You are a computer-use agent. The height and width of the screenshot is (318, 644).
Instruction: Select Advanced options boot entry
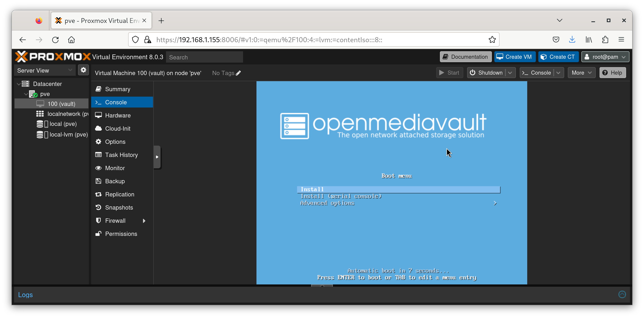[x=398, y=203]
